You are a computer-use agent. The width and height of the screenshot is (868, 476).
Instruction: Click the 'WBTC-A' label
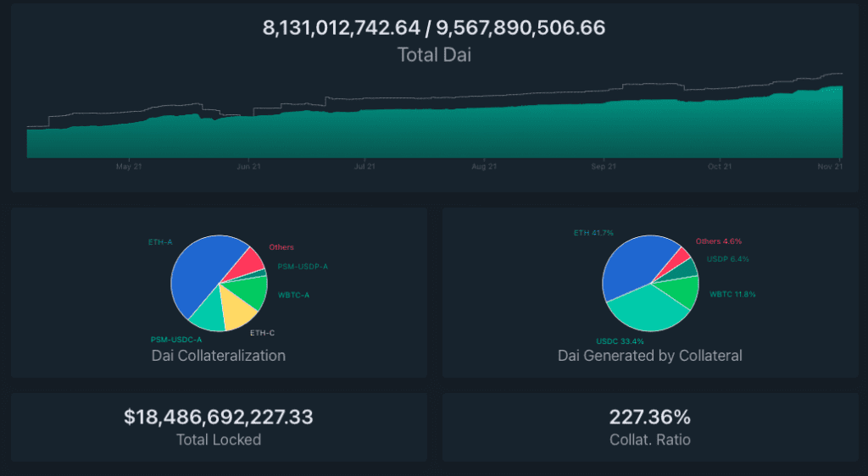pos(294,296)
